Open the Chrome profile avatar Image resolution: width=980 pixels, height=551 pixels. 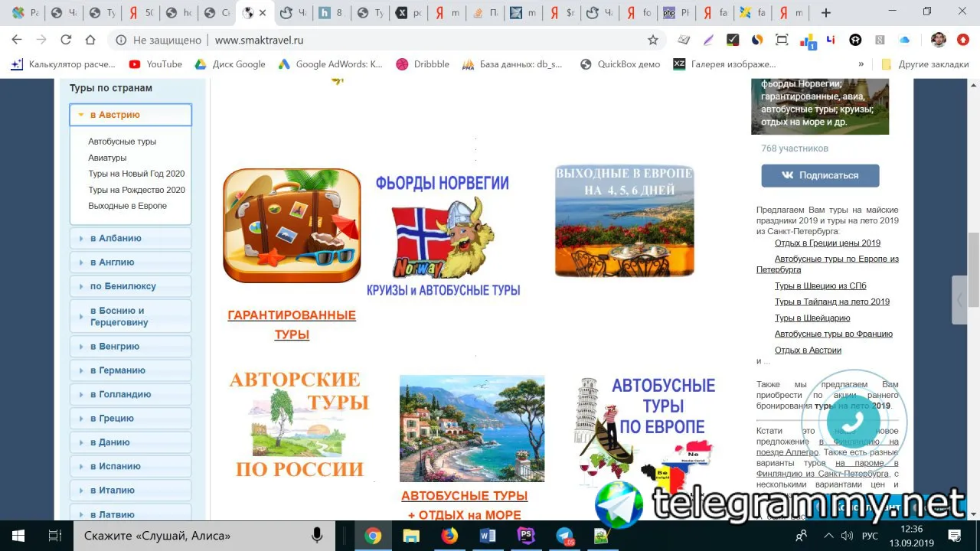(x=939, y=40)
